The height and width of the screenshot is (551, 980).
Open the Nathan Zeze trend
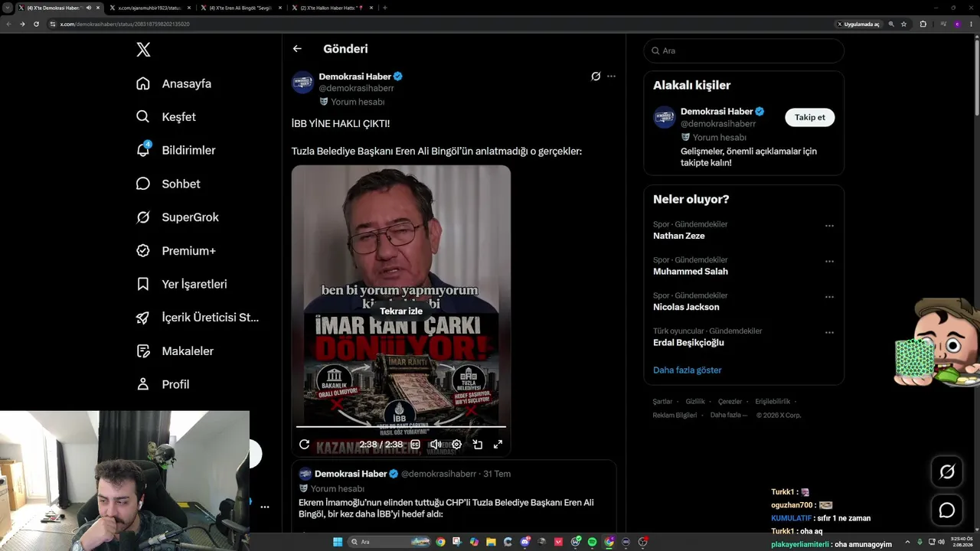click(679, 236)
